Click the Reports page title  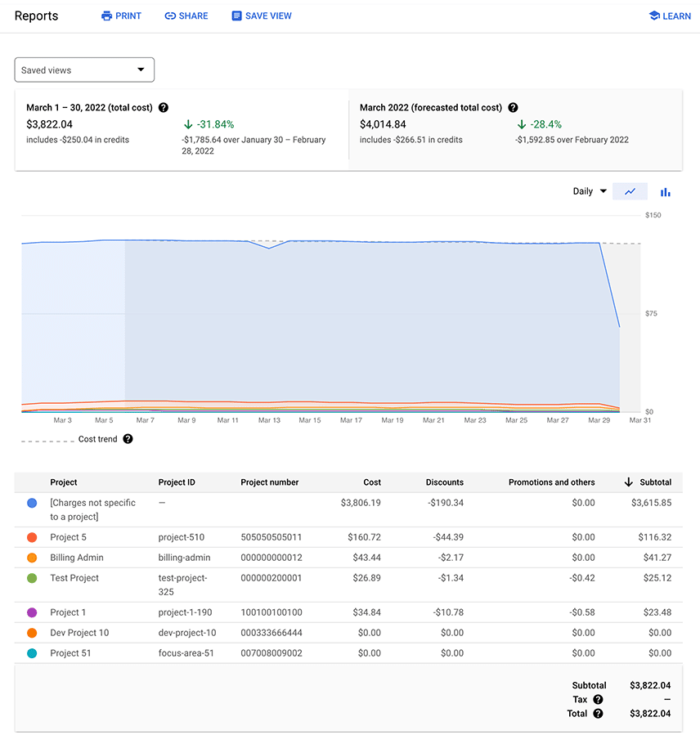[x=37, y=16]
